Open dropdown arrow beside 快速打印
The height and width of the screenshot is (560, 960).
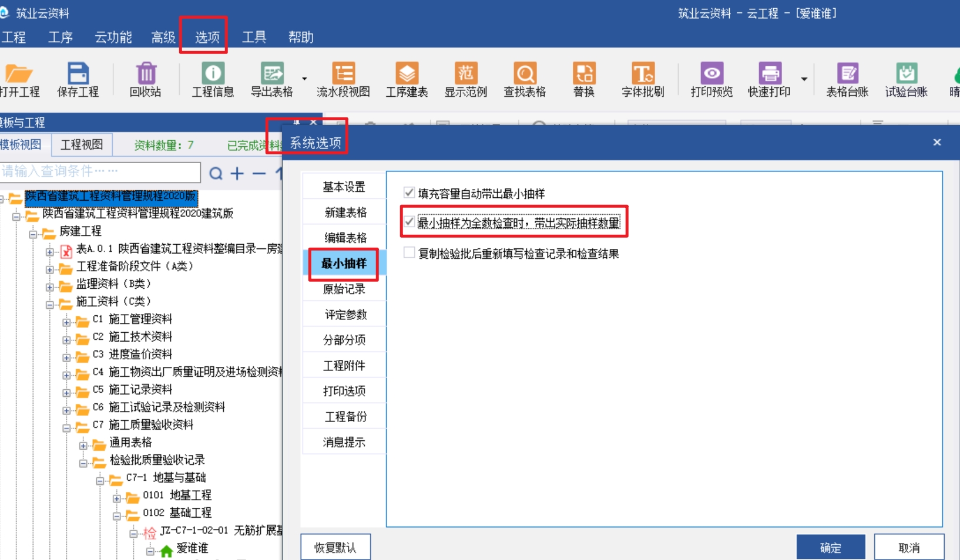[x=804, y=79]
